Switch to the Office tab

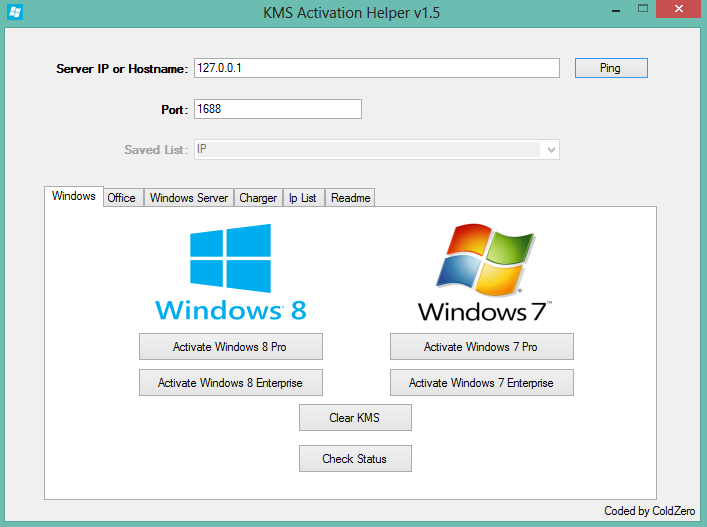[x=123, y=198]
